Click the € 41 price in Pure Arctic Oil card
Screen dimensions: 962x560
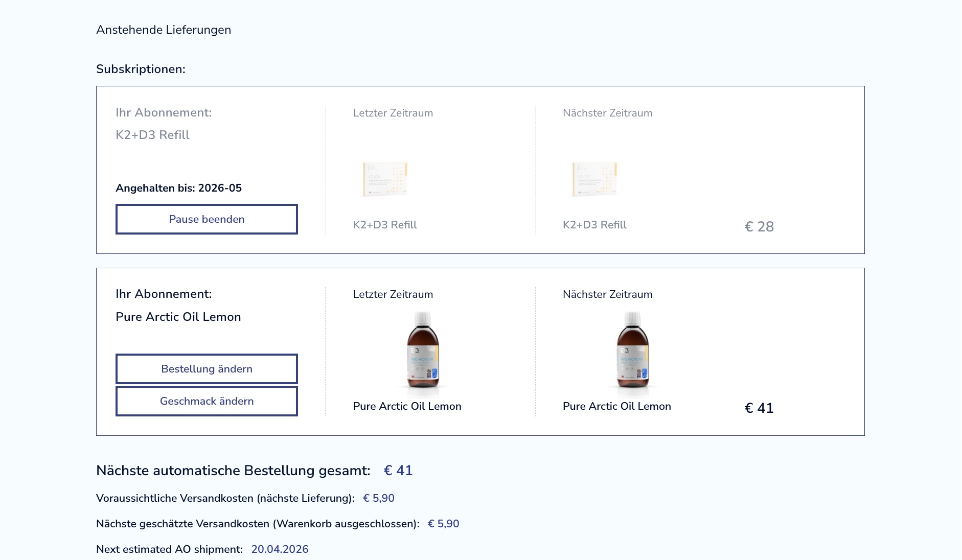click(x=759, y=408)
